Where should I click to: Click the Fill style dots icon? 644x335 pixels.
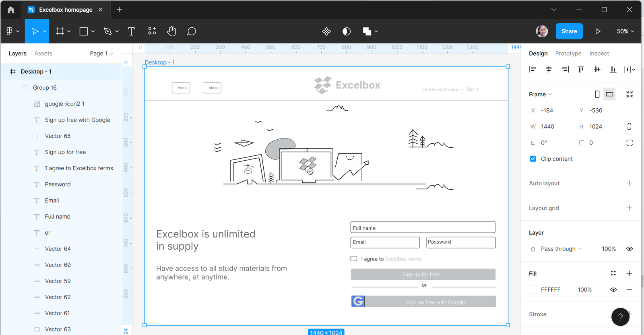pos(613,273)
